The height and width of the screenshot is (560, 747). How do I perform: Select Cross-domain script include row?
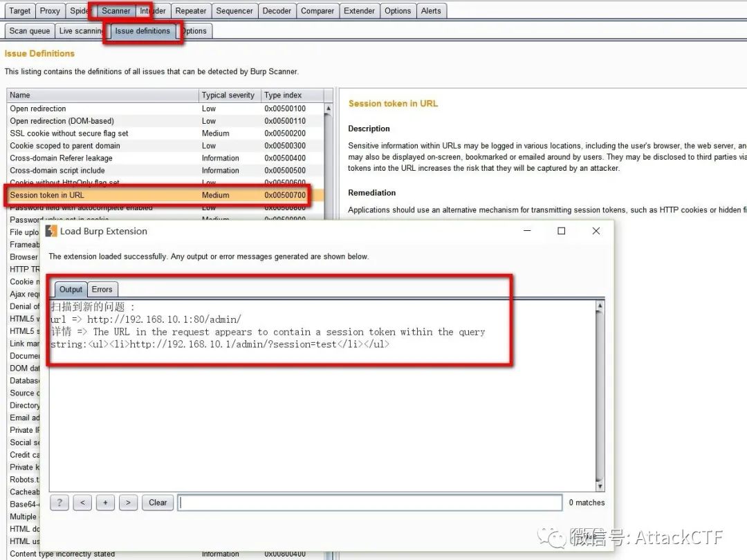(x=165, y=171)
